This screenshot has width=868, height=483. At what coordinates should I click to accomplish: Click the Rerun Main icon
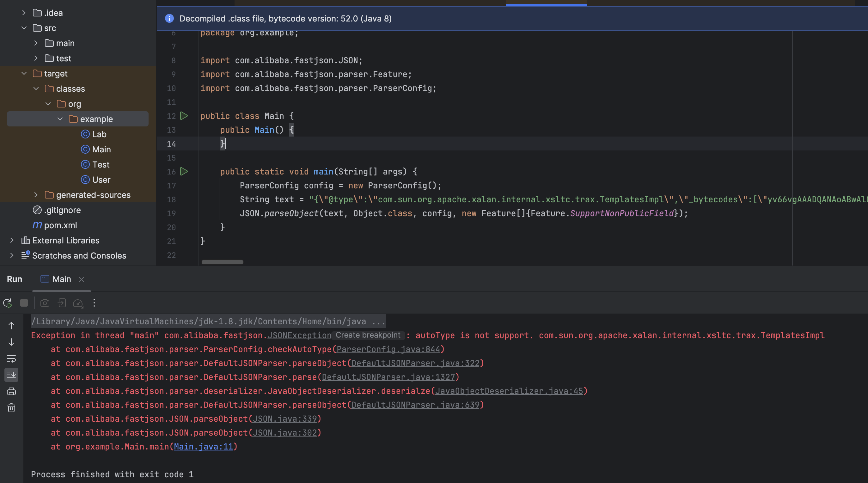7,303
